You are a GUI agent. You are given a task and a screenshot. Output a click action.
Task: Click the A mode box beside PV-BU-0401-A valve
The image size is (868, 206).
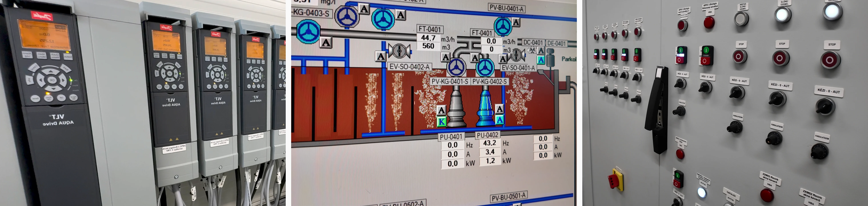[516, 22]
